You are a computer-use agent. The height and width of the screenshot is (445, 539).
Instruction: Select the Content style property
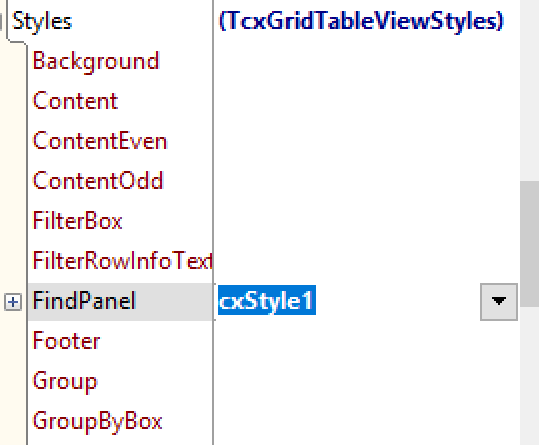[75, 101]
